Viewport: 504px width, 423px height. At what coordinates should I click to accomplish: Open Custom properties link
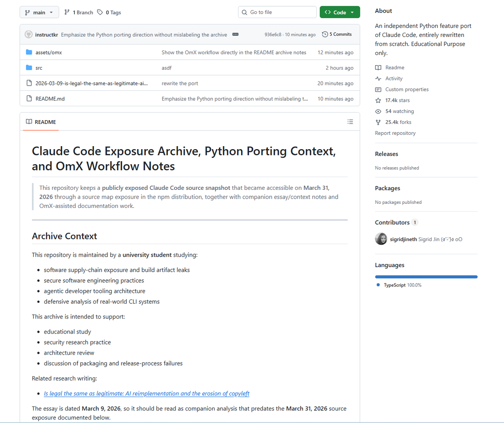tap(407, 89)
